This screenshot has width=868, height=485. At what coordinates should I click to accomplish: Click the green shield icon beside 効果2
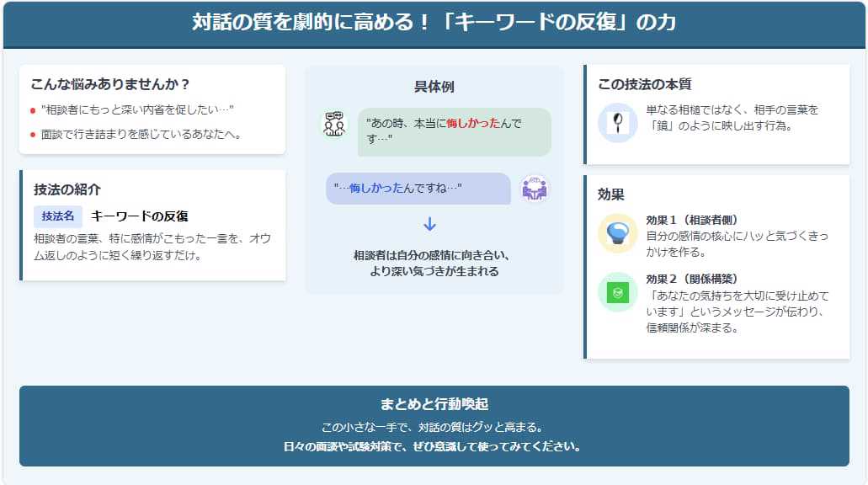[x=617, y=292]
